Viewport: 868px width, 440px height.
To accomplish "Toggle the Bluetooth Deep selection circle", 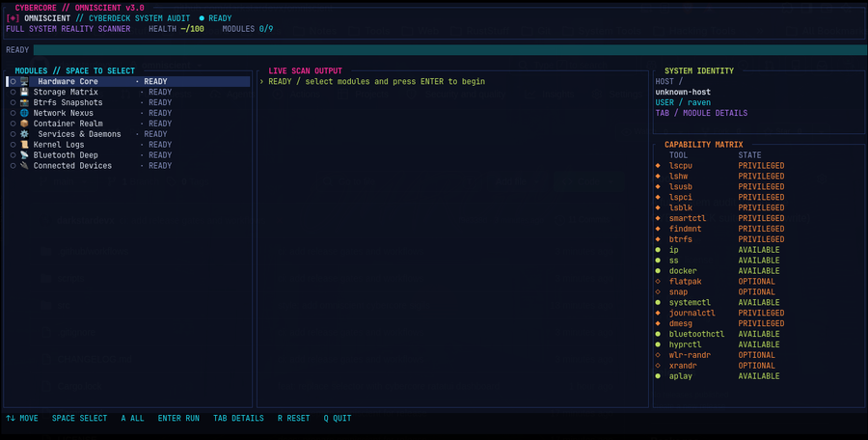I will coord(14,155).
